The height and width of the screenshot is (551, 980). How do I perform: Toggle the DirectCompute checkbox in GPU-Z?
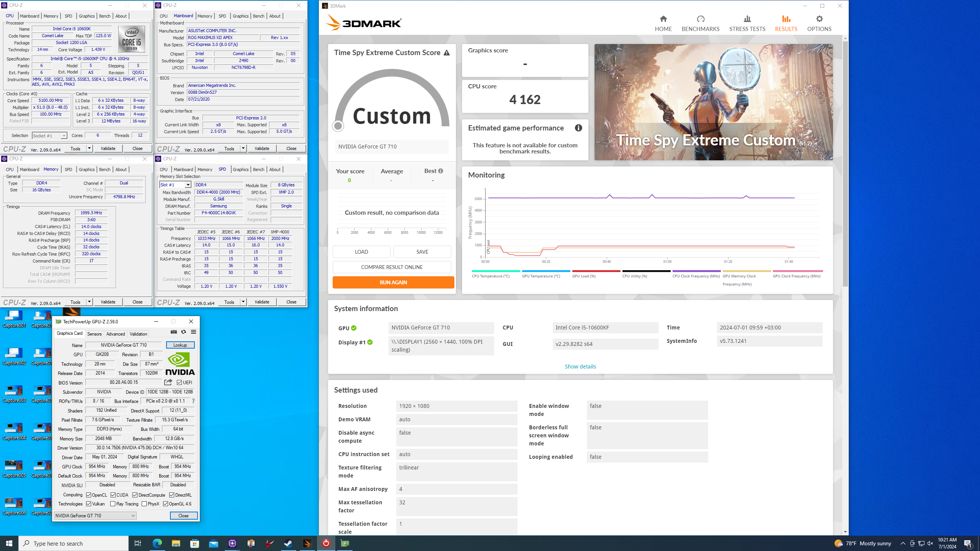click(135, 495)
